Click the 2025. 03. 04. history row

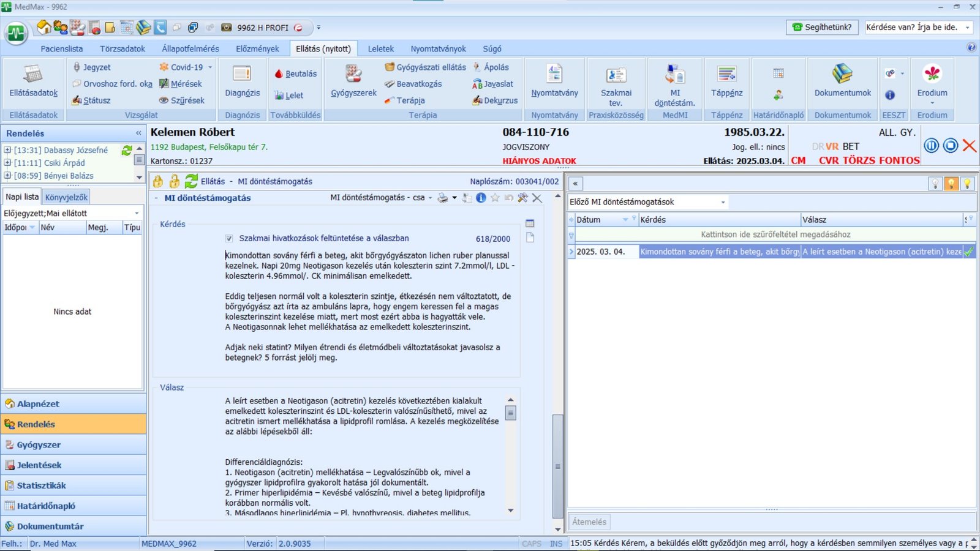pyautogui.click(x=600, y=252)
